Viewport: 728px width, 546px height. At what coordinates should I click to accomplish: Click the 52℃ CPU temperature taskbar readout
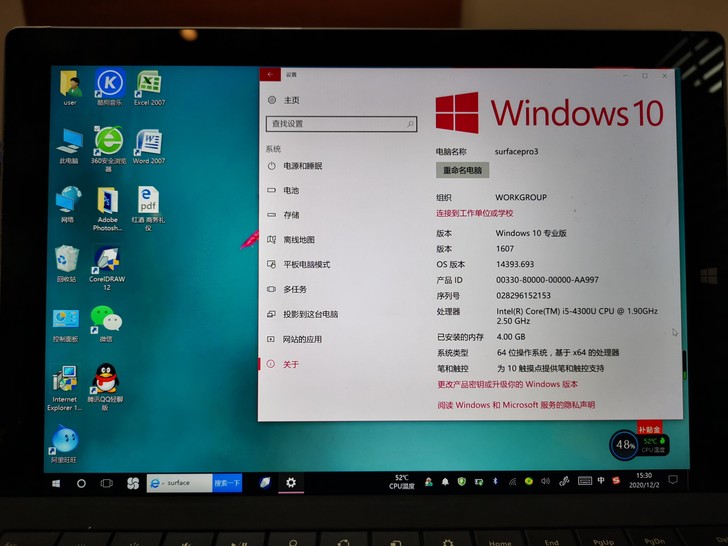click(402, 482)
